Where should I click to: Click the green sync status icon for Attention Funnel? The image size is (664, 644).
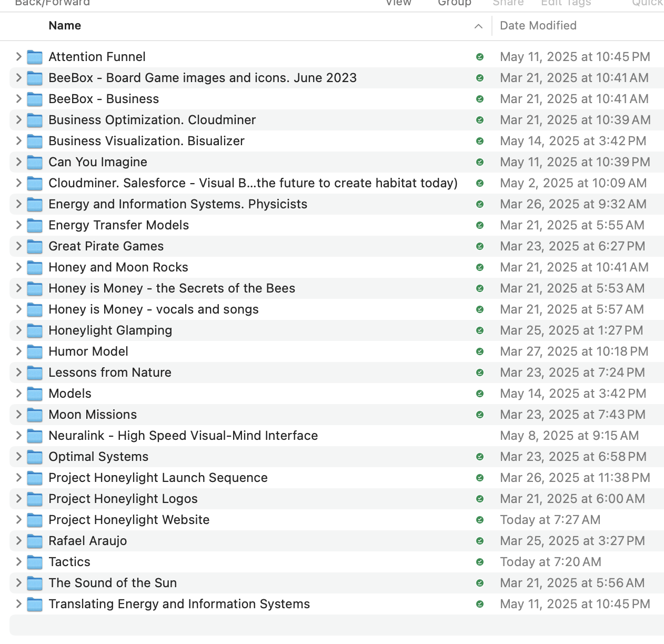coord(480,57)
